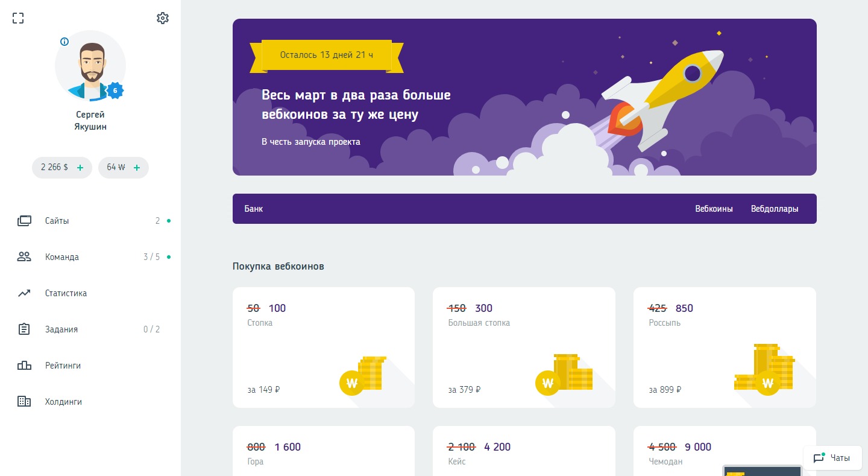
Task: Open the Холдинги building icon
Action: pyautogui.click(x=24, y=402)
